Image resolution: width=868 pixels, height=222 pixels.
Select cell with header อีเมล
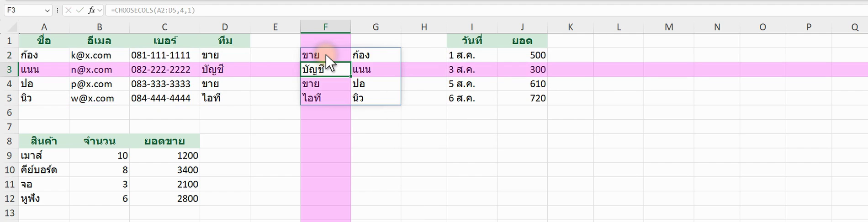pos(99,41)
